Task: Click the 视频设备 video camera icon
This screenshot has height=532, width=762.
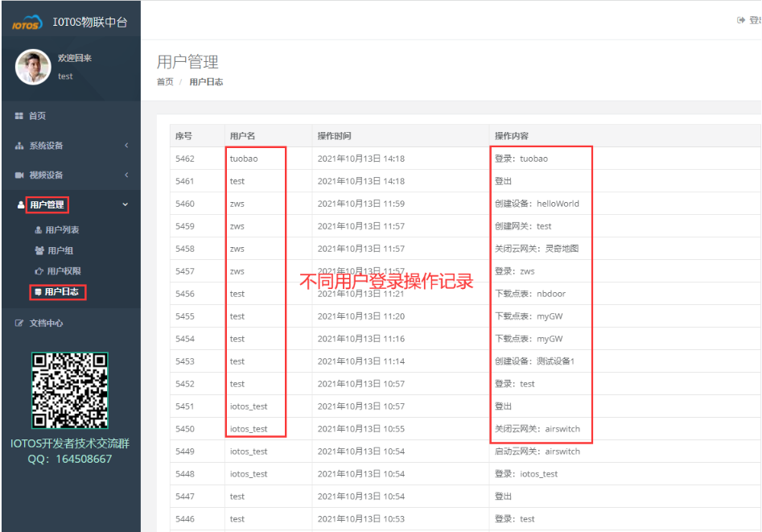Action: [19, 174]
